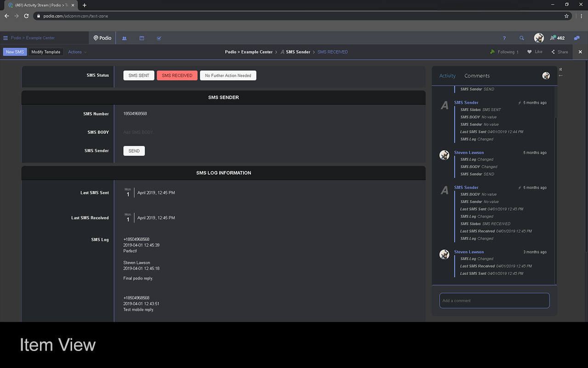
Task: Expand the Actions dropdown
Action: click(77, 52)
